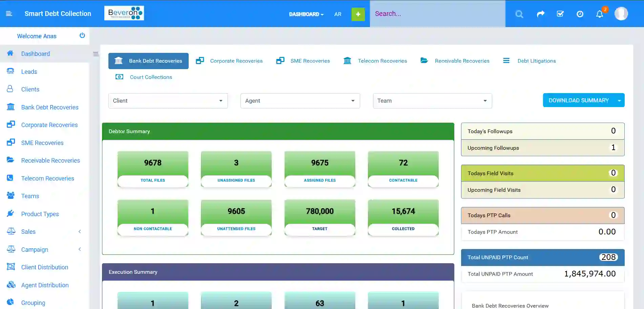The width and height of the screenshot is (644, 309).
Task: Select the share arrow icon in header
Action: pos(540,14)
